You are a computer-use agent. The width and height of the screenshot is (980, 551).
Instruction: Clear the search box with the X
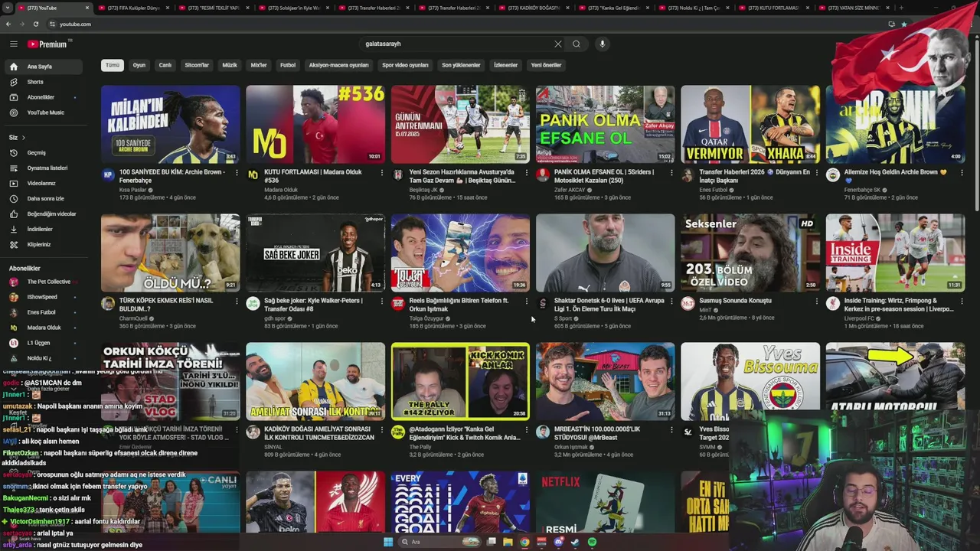(x=558, y=44)
